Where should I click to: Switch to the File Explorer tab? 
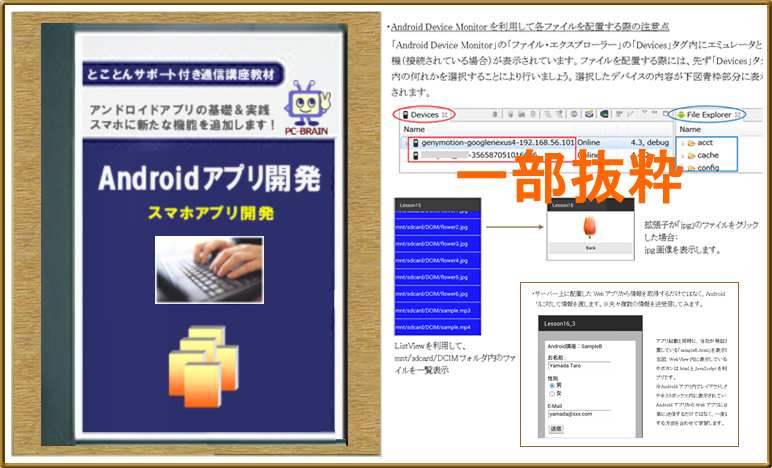[707, 115]
